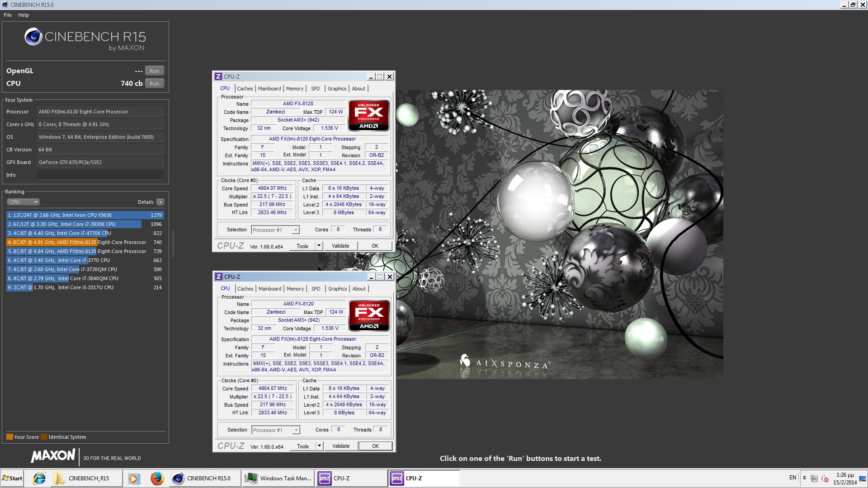Click Tools button in upper CPU-Z window
The image size is (868, 488).
(302, 246)
